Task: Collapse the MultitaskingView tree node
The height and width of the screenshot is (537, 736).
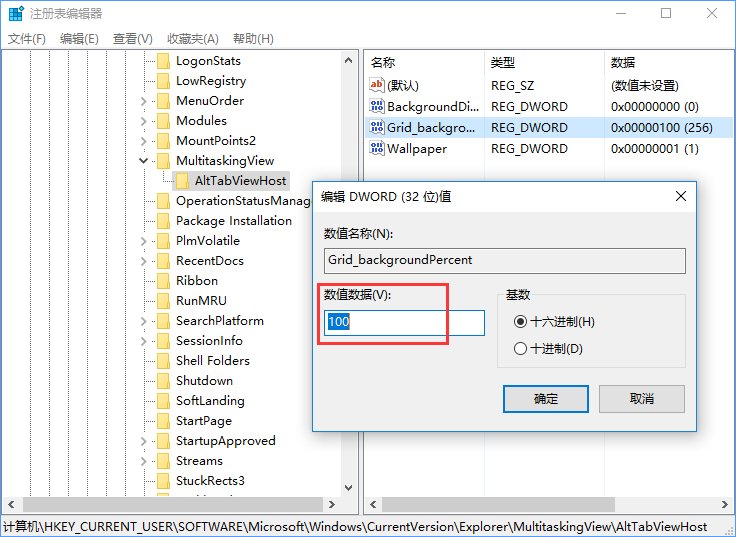Action: coord(144,161)
